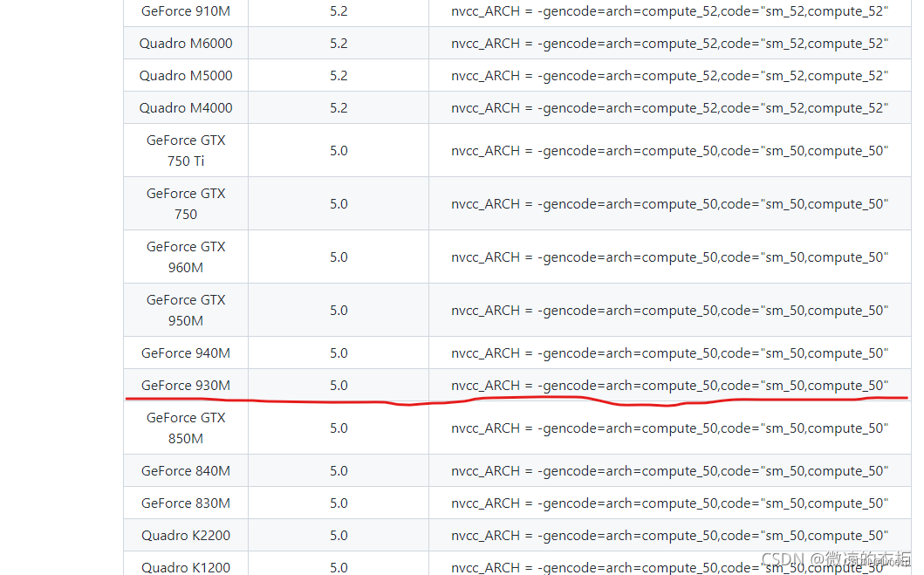
Task: Click 5.0 value in GTX 750 Ti row
Action: point(339,151)
